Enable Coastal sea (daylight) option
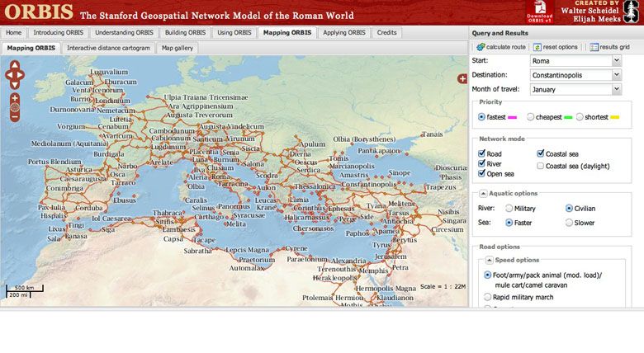 click(x=540, y=166)
